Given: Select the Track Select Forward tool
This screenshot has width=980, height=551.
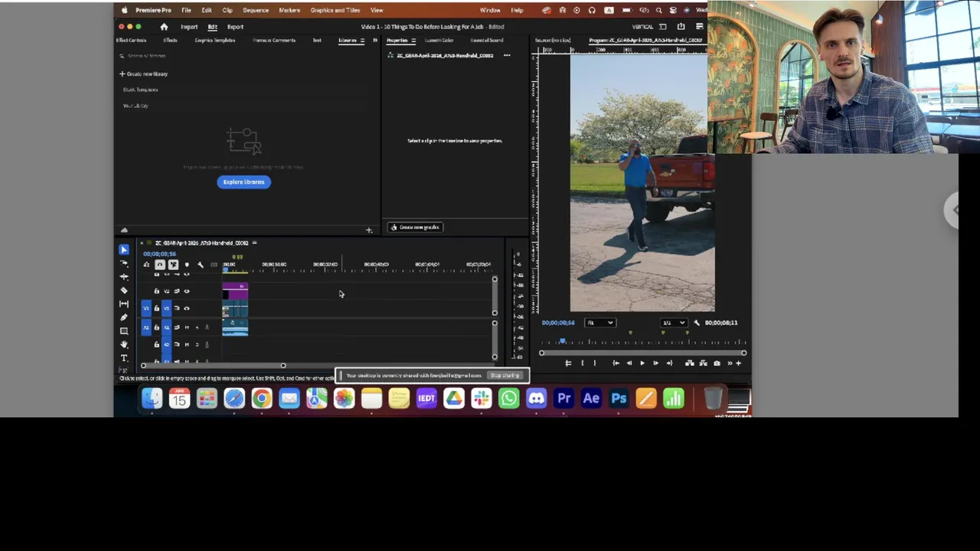Looking at the screenshot, I should [124, 262].
